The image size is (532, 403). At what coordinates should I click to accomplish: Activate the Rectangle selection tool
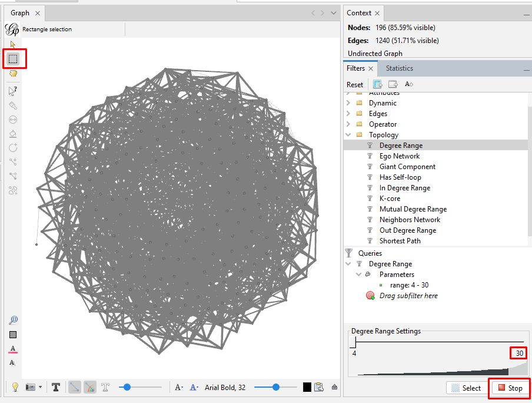click(x=13, y=59)
